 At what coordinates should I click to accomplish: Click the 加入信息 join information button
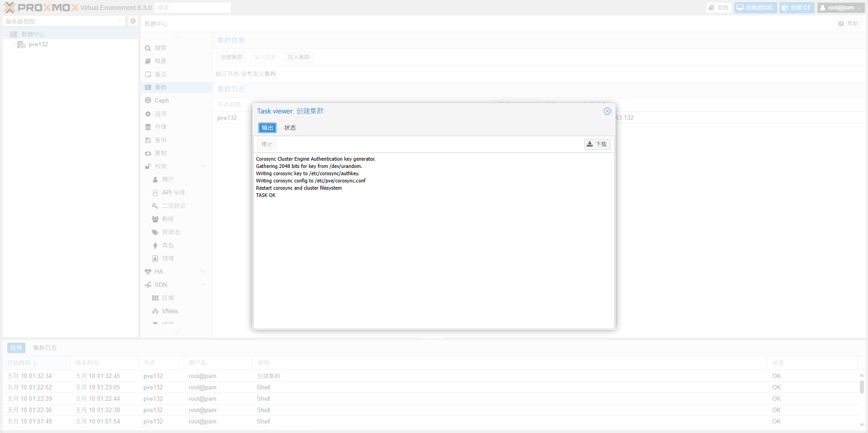tap(265, 57)
